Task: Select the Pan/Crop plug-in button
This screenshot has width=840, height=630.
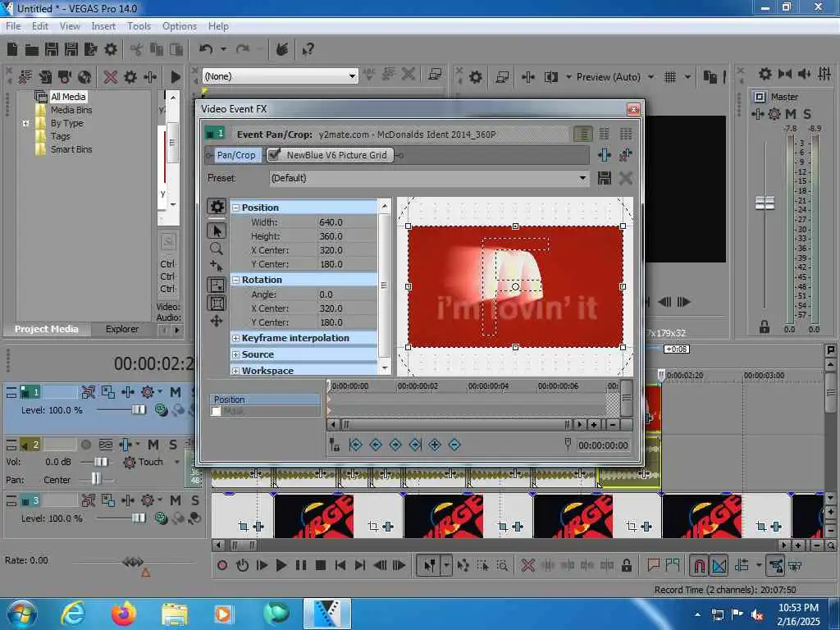Action: [x=235, y=155]
